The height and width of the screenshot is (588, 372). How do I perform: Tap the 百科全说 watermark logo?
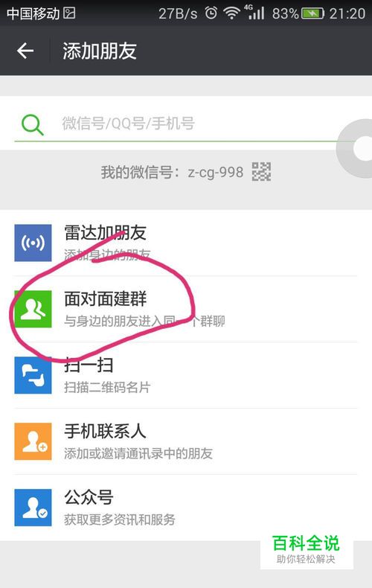306,549
